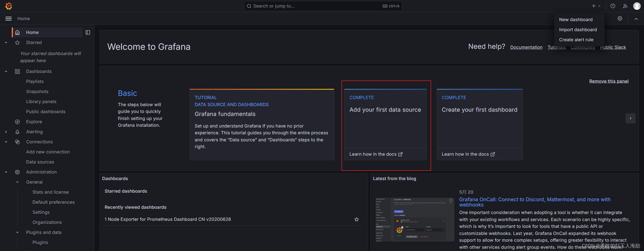
Task: Open Default preferences page
Action: click(x=53, y=202)
